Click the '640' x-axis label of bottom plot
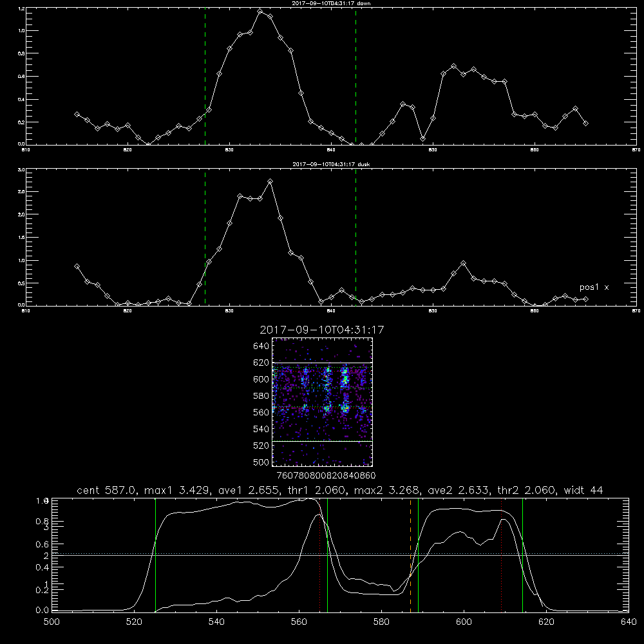The width and height of the screenshot is (644, 644). pyautogui.click(x=629, y=622)
